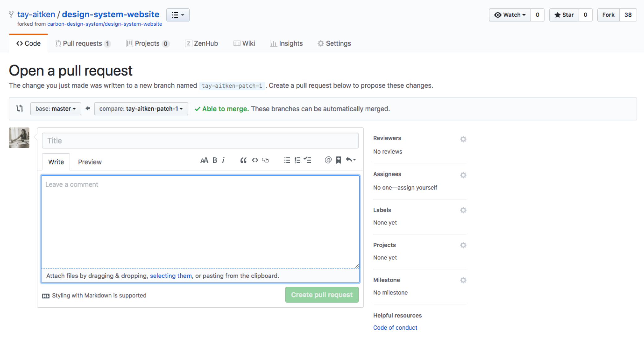Image resolution: width=644 pixels, height=339 pixels.
Task: Click the 'Able to merge.' status text
Action: (225, 109)
